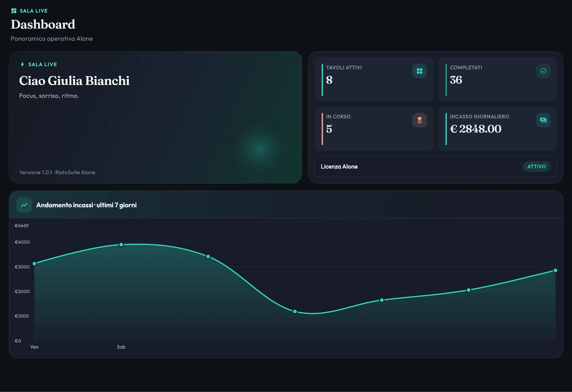Open the Licenza Alone row
The width and height of the screenshot is (572, 392).
(x=435, y=167)
